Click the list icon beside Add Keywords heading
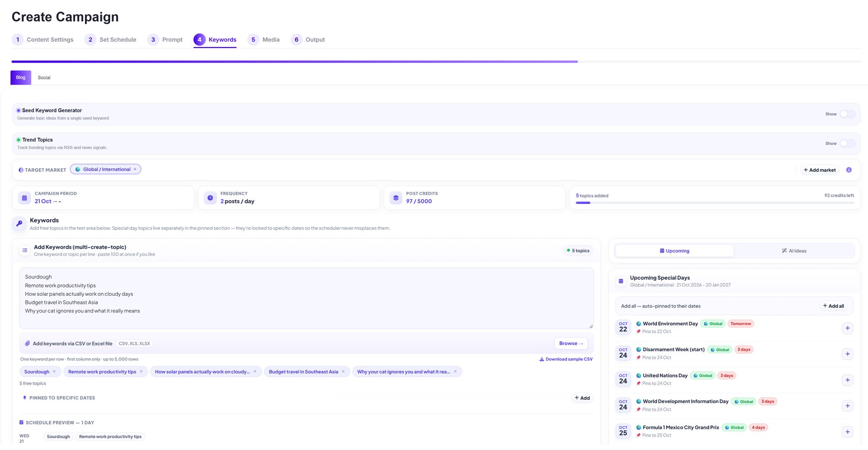The image size is (868, 450). [25, 251]
